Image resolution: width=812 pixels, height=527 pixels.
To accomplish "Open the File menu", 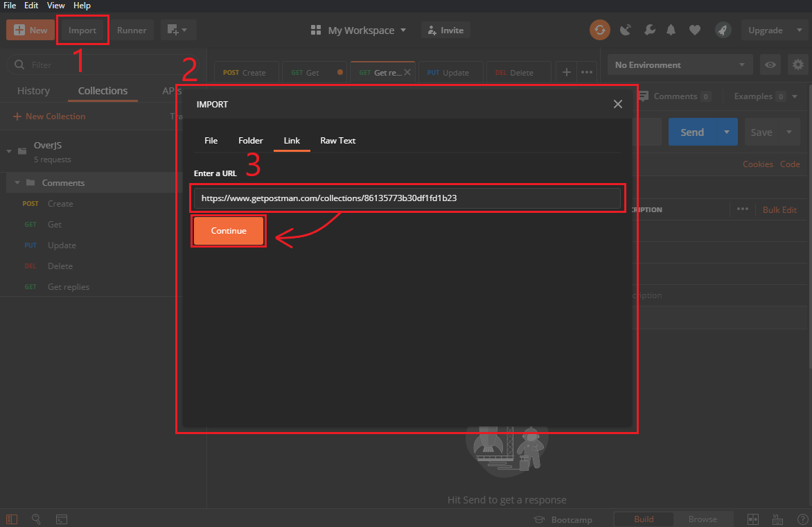I will (x=10, y=5).
